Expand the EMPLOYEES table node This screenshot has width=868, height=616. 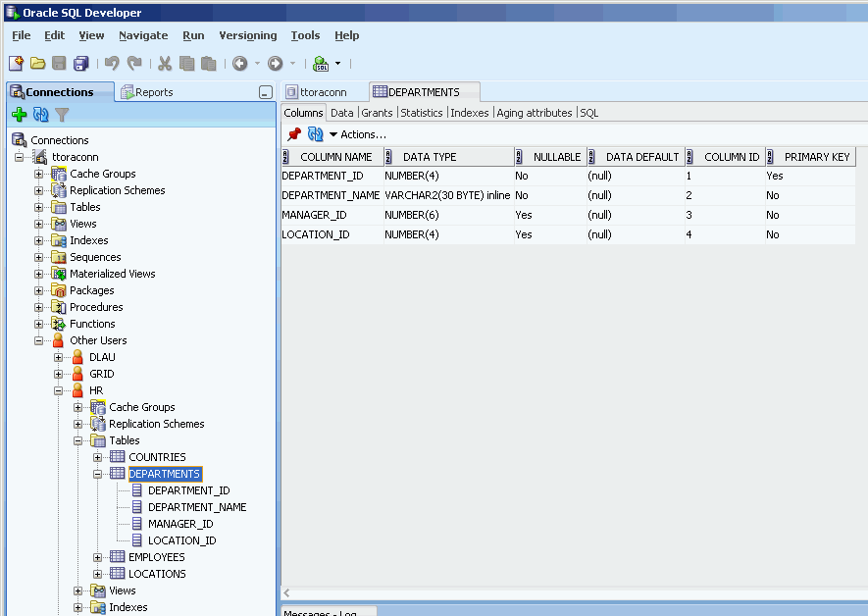click(97, 557)
